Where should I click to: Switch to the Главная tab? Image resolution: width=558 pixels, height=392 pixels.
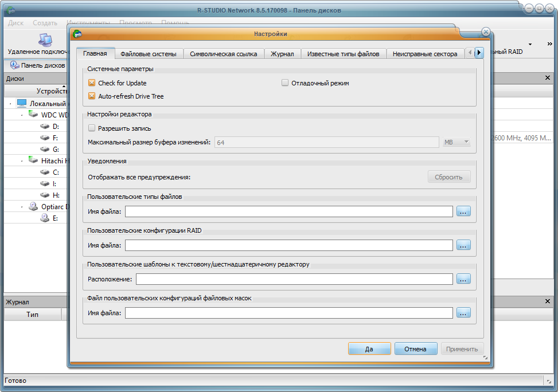[x=95, y=53]
